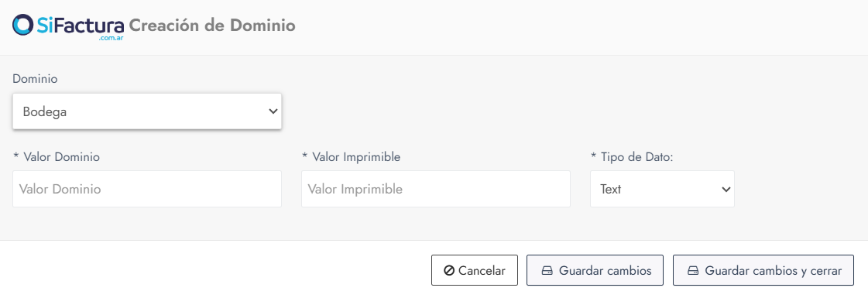The width and height of the screenshot is (868, 298).
Task: Click the chevron arrow on the Text select
Action: point(726,189)
